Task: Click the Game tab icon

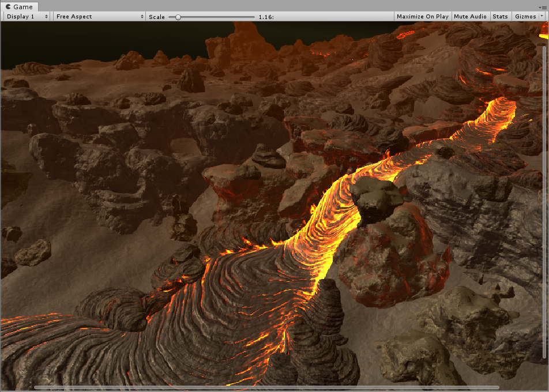Action: tap(8, 7)
